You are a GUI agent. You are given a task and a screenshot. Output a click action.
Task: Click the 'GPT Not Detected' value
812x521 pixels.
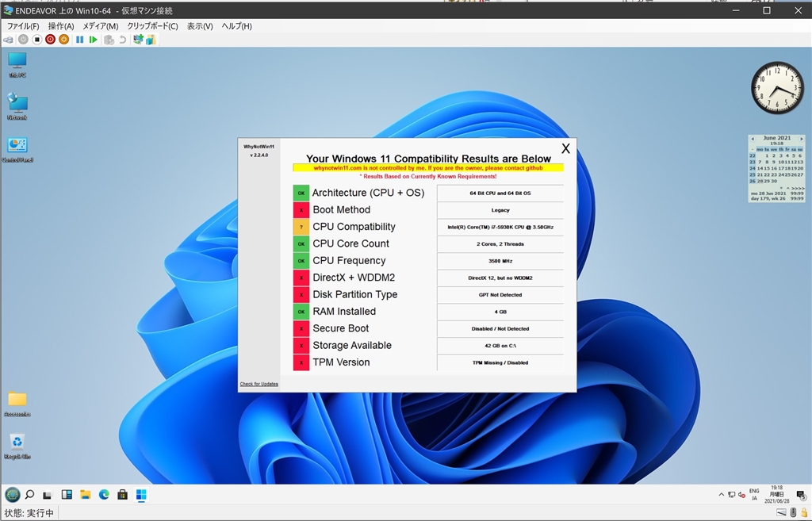pos(500,295)
